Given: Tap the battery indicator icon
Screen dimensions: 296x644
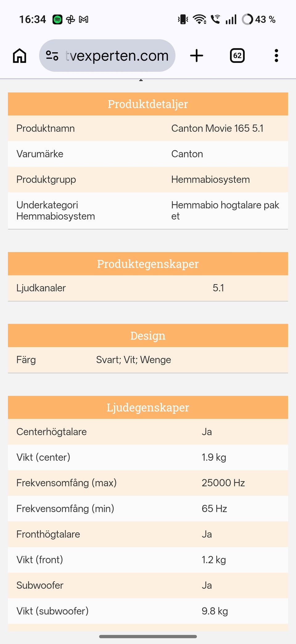Looking at the screenshot, I should click(247, 19).
